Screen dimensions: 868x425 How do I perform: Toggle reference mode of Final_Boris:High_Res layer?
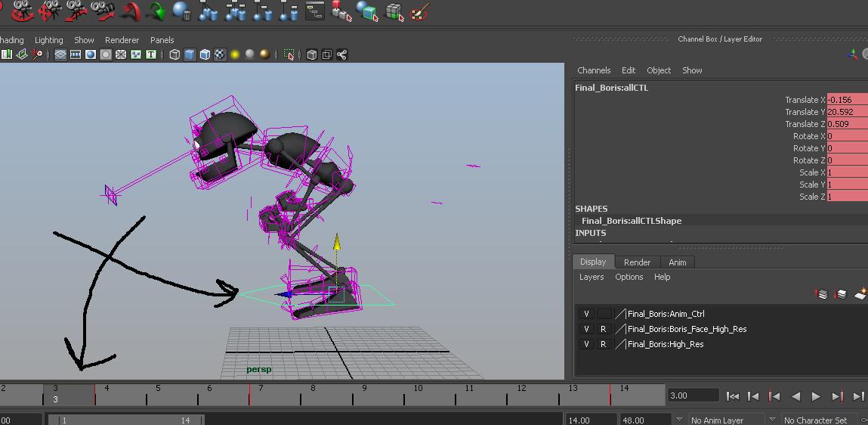pyautogui.click(x=604, y=344)
